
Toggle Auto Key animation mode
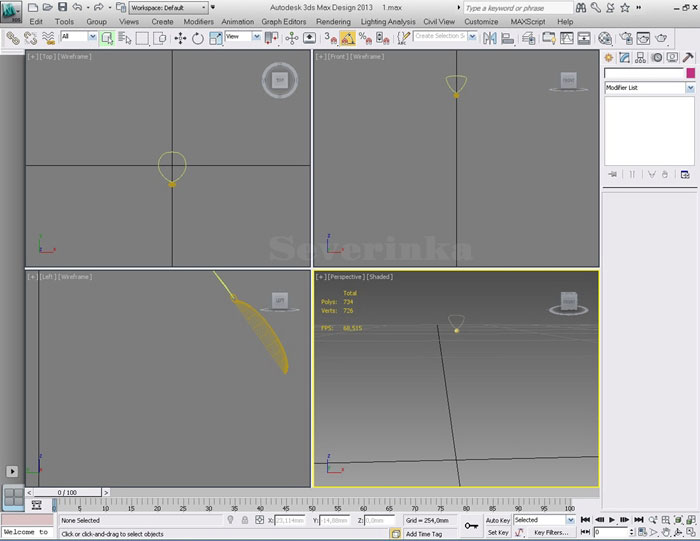point(498,520)
